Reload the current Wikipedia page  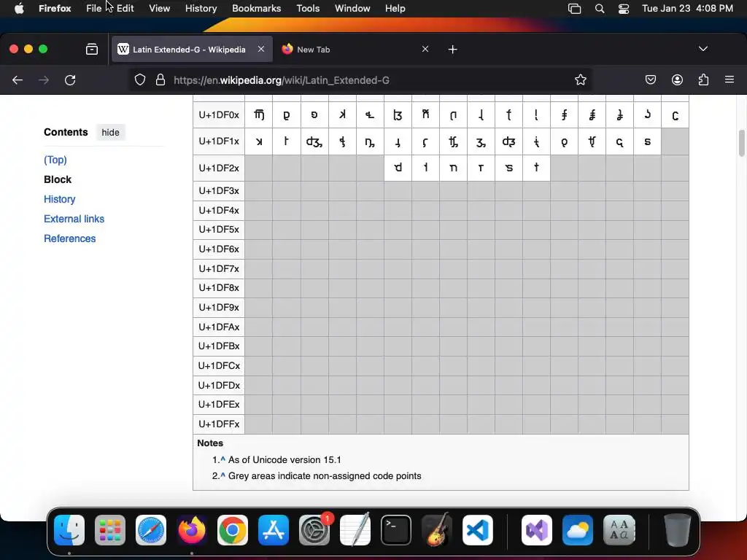[x=70, y=80]
